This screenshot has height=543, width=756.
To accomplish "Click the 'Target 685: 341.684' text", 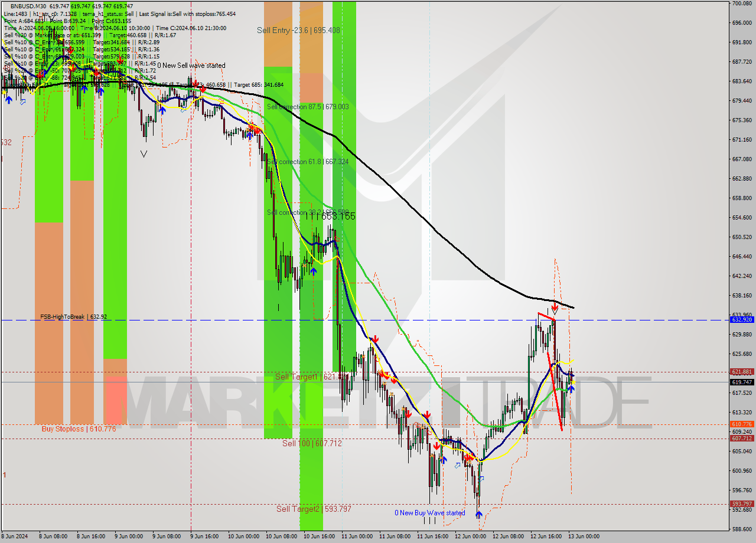I will pyautogui.click(x=259, y=85).
